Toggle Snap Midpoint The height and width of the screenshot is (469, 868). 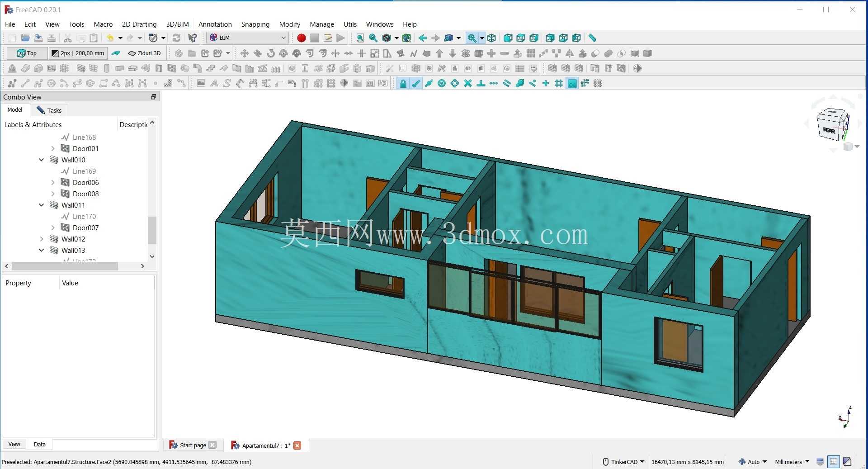tap(429, 83)
